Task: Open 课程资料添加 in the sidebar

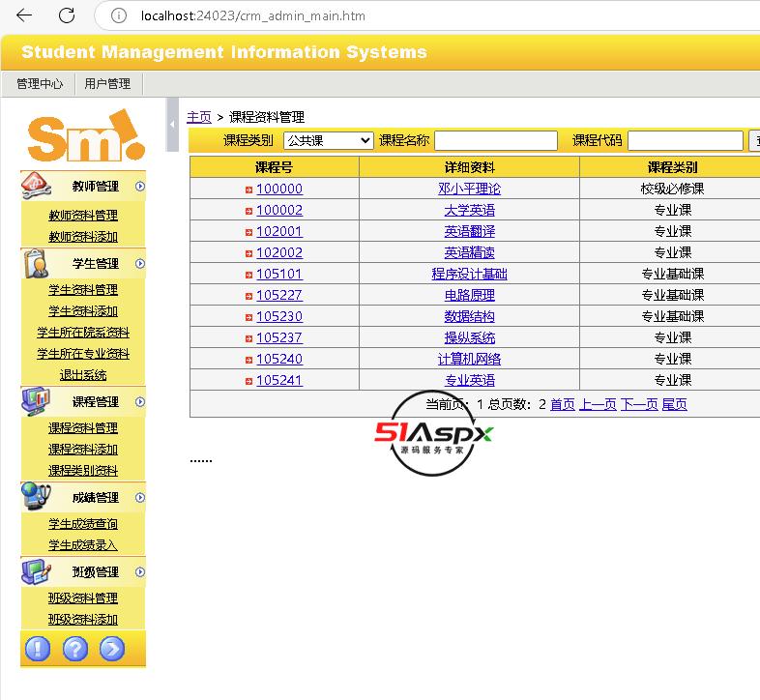Action: tap(83, 450)
